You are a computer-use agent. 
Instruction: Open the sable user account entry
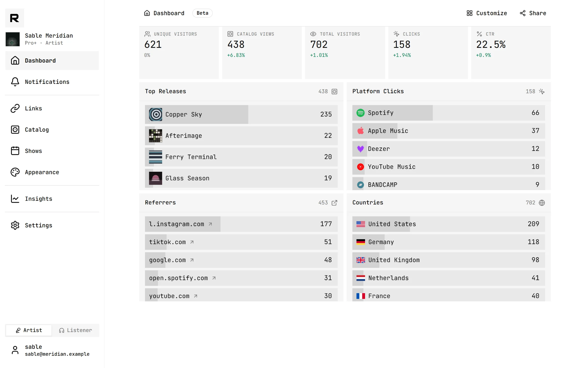[x=52, y=350]
